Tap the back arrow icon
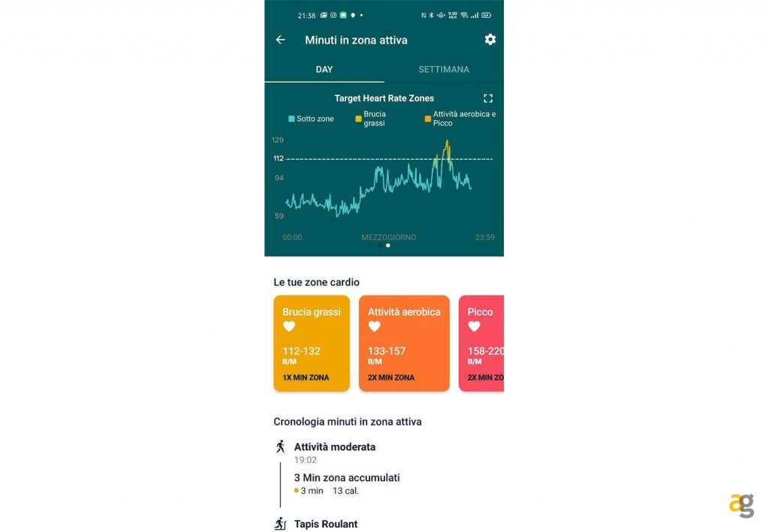Image resolution: width=769 pixels, height=532 pixels. [281, 40]
